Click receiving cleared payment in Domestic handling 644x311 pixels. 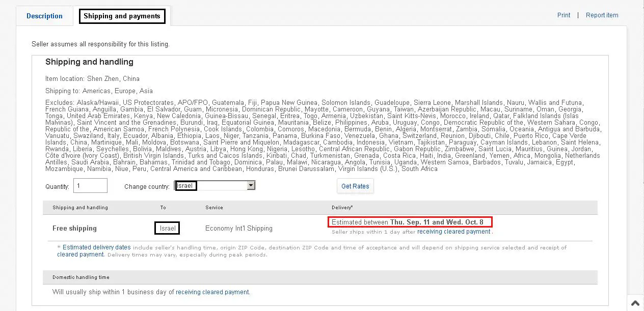[212, 292]
